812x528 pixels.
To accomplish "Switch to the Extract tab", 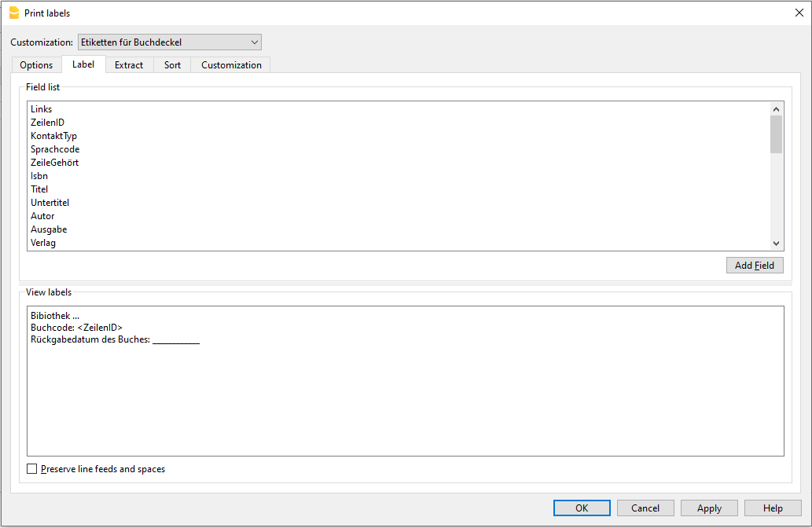I will [129, 65].
